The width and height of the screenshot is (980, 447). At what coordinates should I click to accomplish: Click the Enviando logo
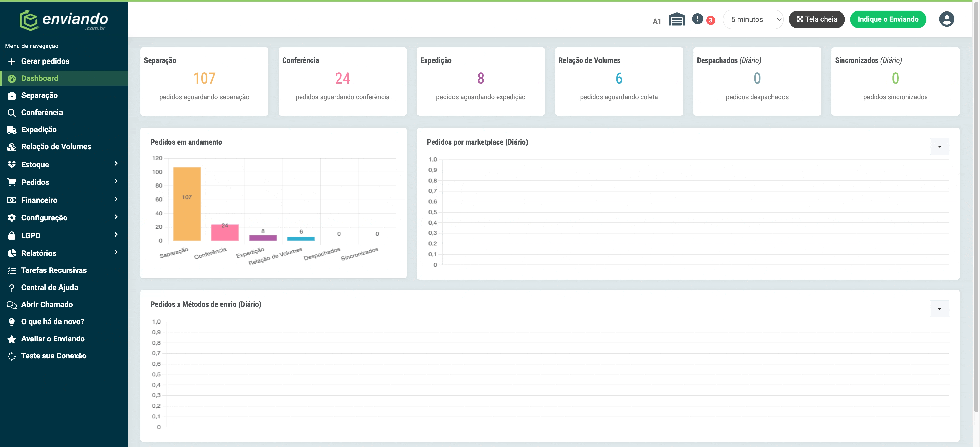pos(64,20)
